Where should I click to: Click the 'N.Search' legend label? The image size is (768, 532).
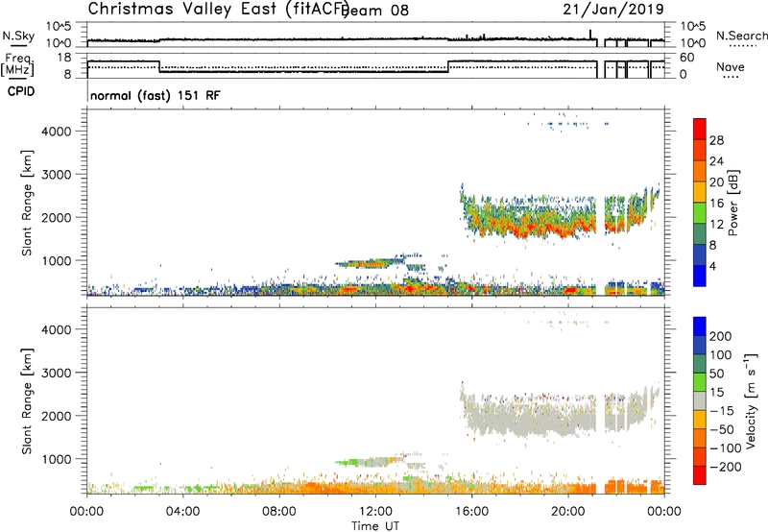741,36
